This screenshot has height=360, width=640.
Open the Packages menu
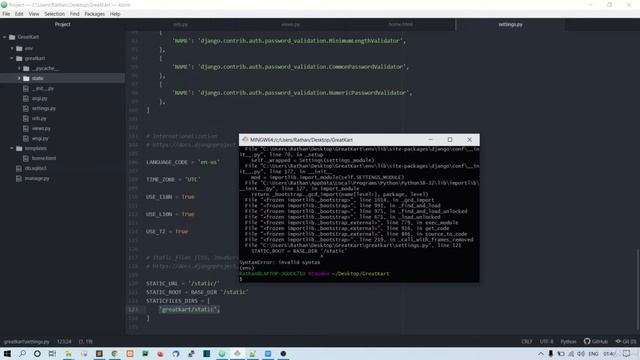[x=95, y=14]
